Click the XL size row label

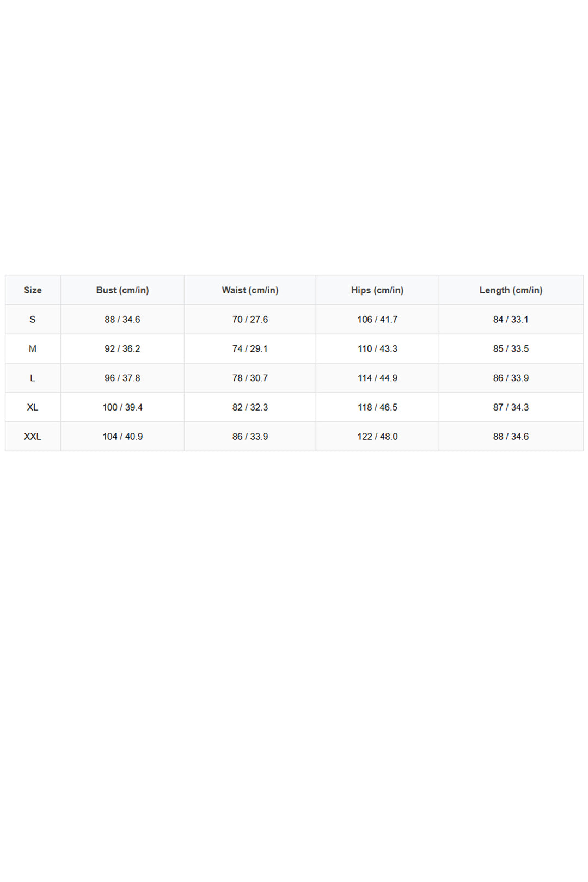[x=33, y=407]
